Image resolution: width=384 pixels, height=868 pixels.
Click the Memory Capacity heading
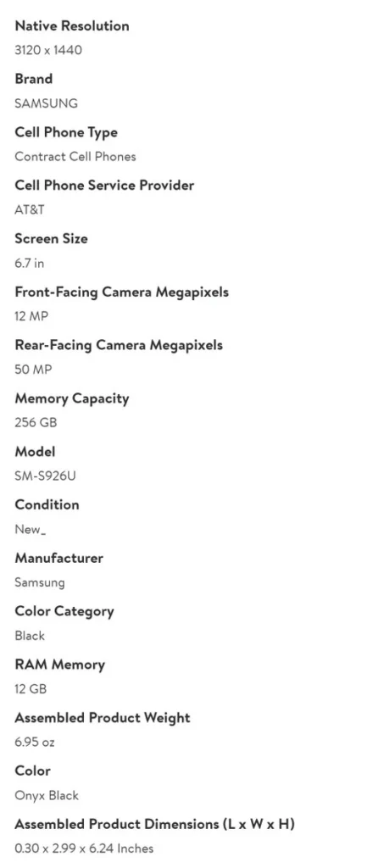click(x=72, y=399)
